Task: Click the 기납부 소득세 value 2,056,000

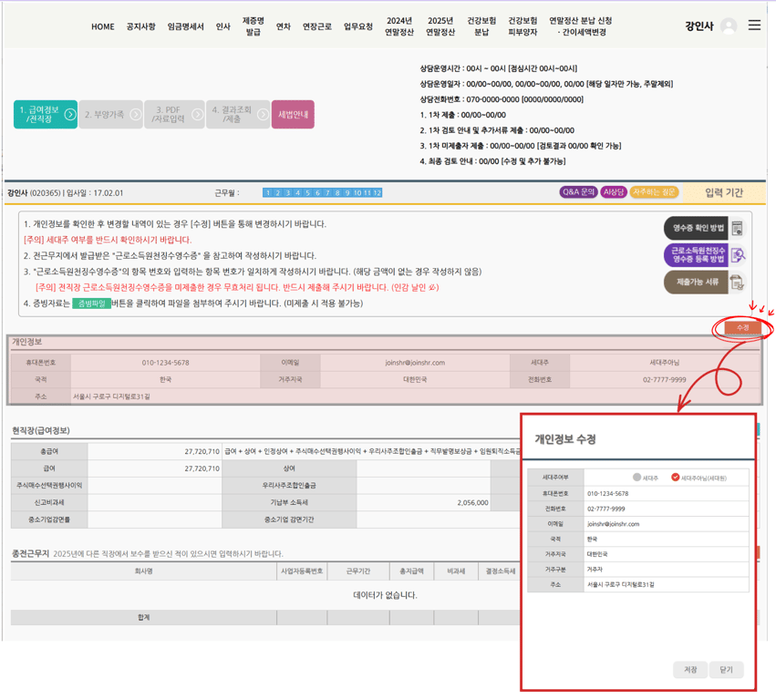Action: click(472, 502)
